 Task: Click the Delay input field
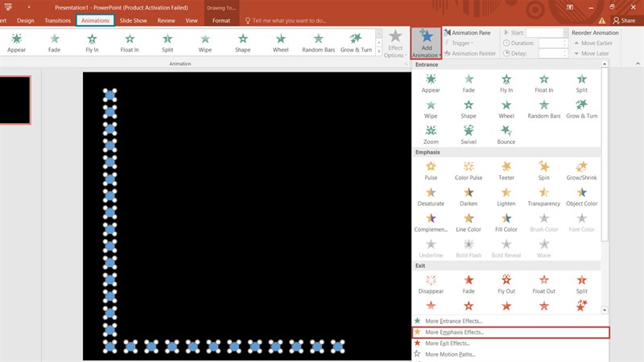[553, 53]
